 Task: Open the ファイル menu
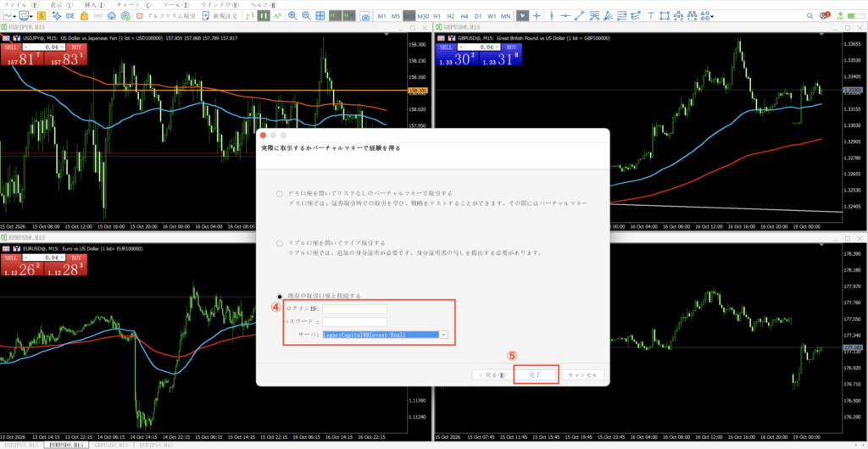coord(20,4)
